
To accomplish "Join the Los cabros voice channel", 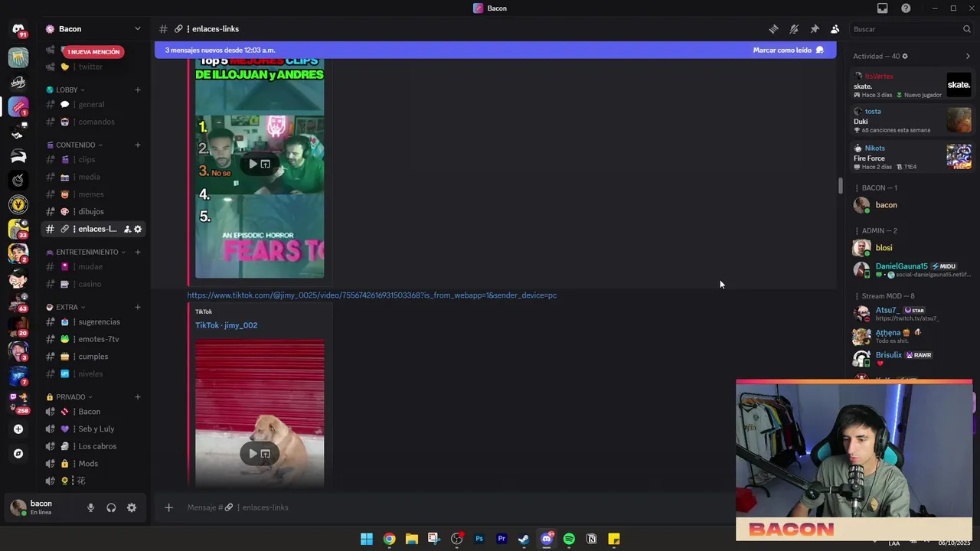I will tap(94, 446).
